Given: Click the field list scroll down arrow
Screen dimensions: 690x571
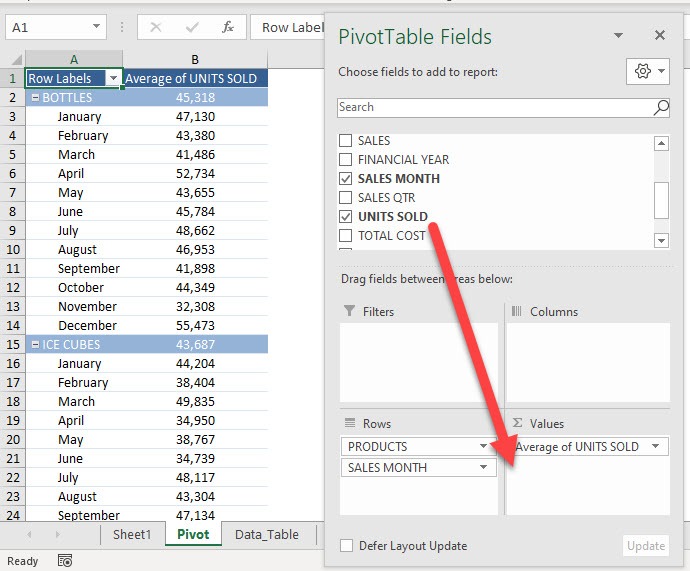Looking at the screenshot, I should pyautogui.click(x=661, y=240).
